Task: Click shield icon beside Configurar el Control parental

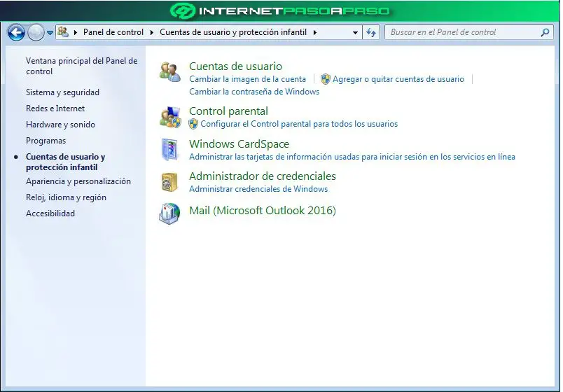Action: point(193,124)
